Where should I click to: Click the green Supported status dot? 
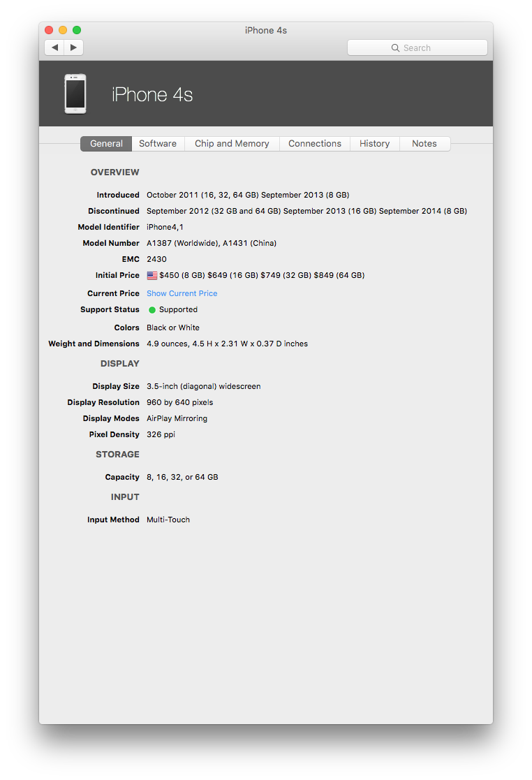pos(152,310)
